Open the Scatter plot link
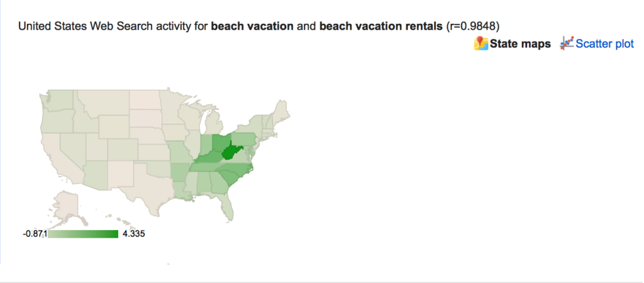The width and height of the screenshot is (644, 283). [604, 44]
